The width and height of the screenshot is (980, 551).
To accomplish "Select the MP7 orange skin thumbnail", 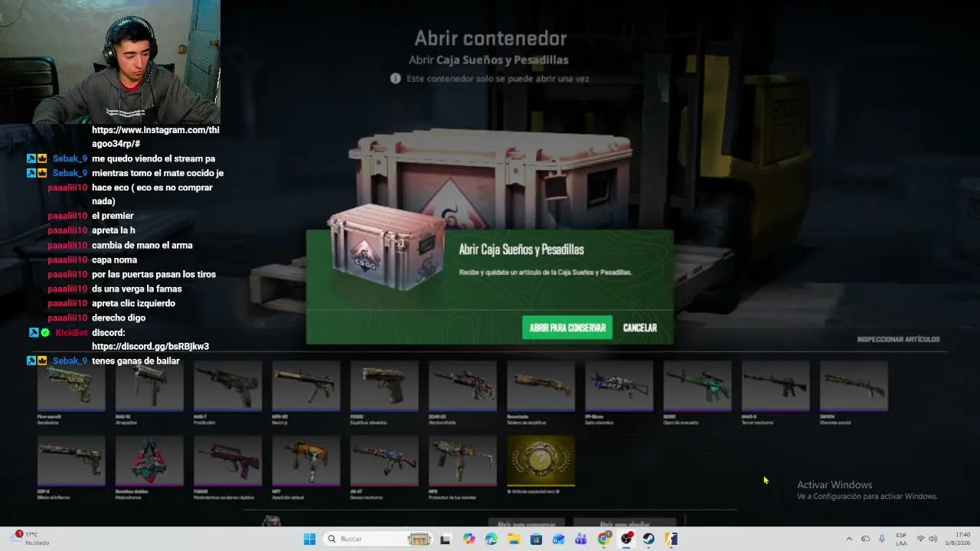I will 305,461.
